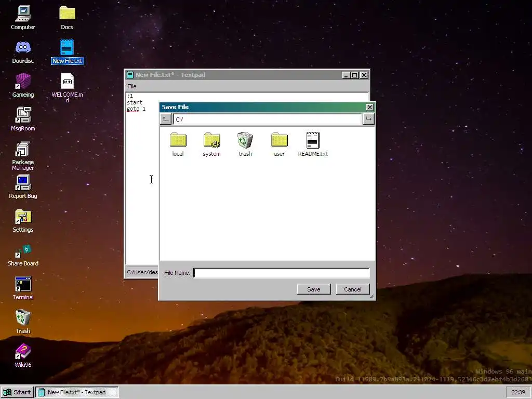The height and width of the screenshot is (399, 532).
Task: Minimize the Textpad window
Action: click(345, 75)
